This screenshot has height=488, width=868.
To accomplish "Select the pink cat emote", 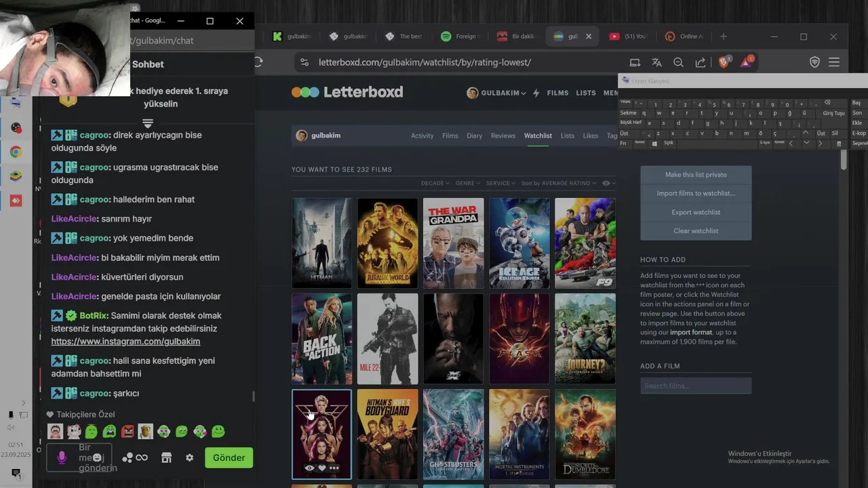I will [73, 431].
